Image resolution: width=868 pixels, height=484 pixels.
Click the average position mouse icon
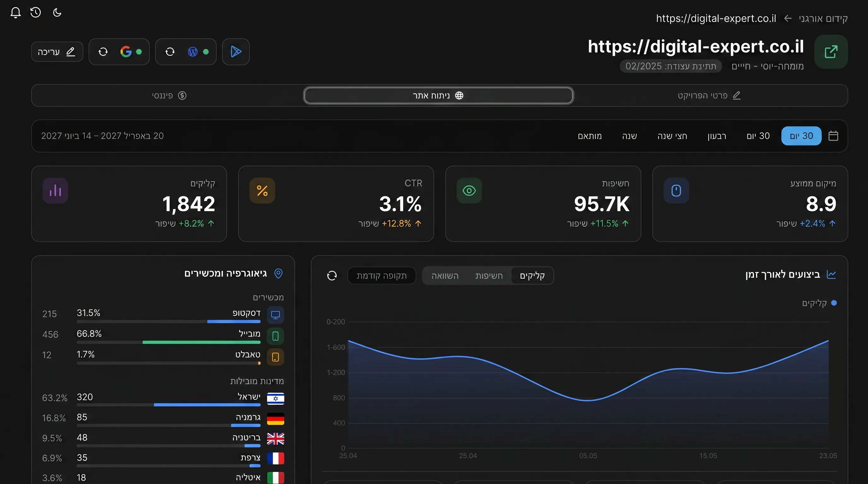[676, 191]
